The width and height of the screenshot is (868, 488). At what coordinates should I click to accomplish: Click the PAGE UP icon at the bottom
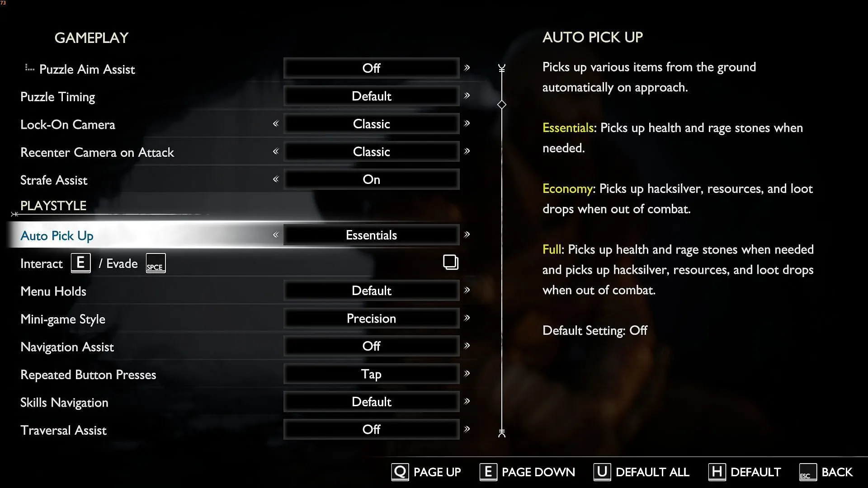400,471
